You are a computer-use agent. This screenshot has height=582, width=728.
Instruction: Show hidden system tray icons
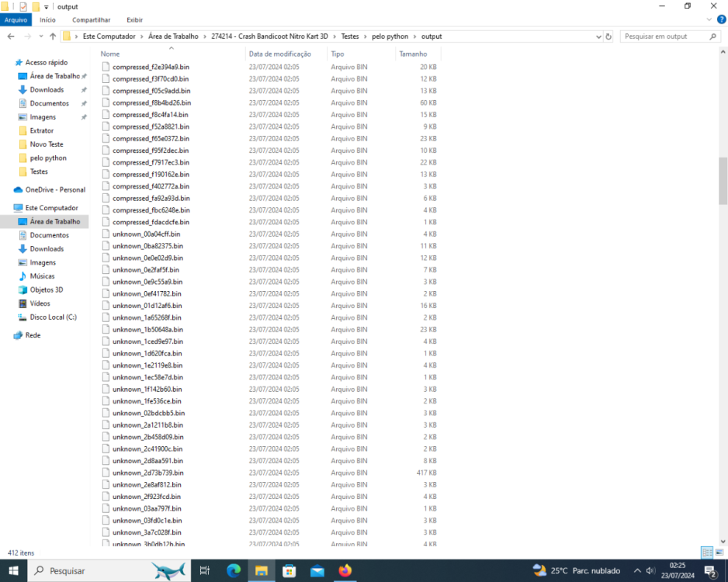638,571
